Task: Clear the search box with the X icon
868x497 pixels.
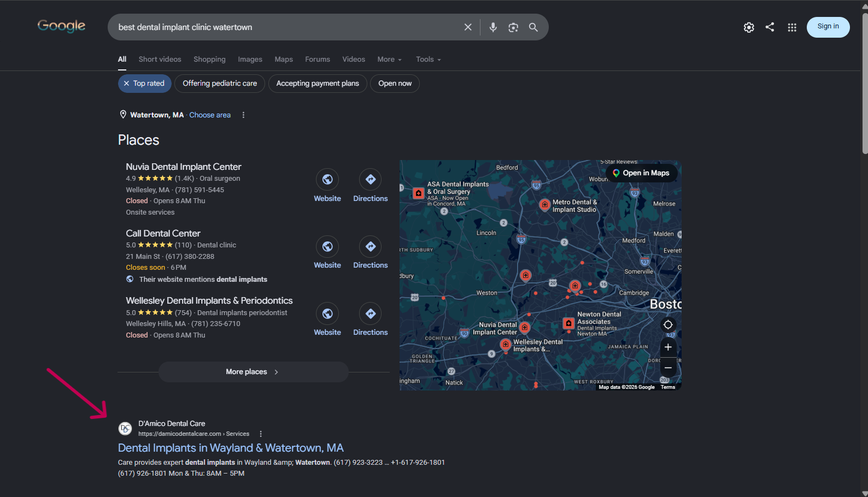Action: pyautogui.click(x=468, y=27)
